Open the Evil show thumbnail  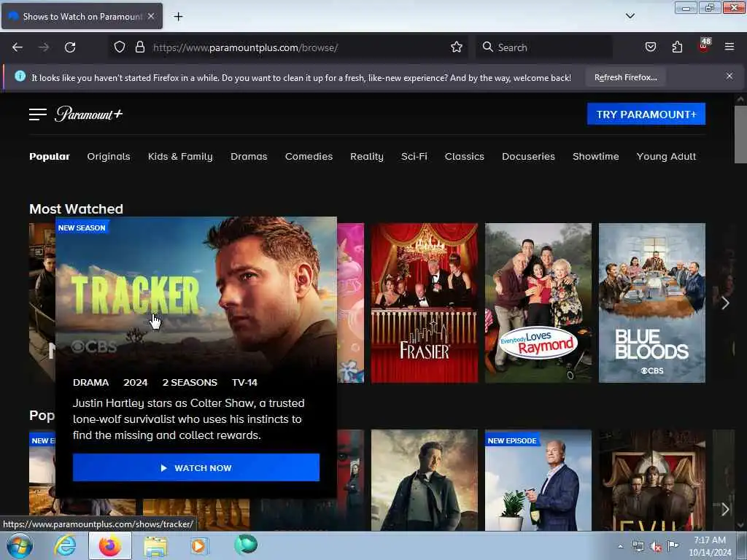tap(651, 480)
